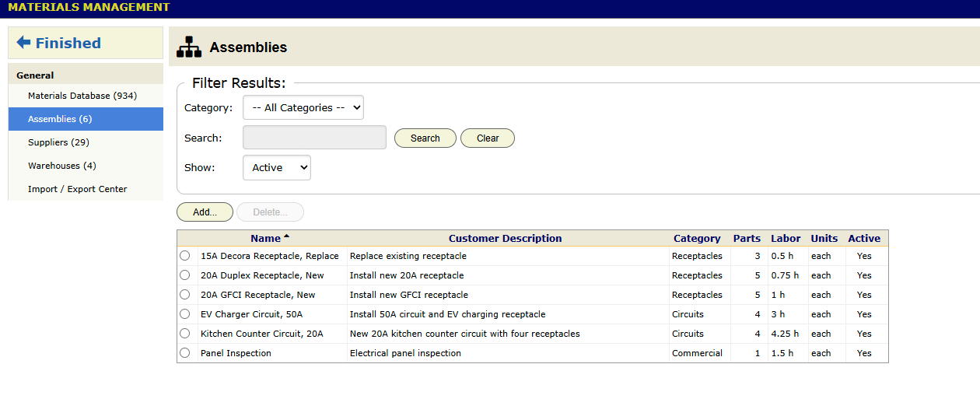Viewport: 980px width, 413px height.
Task: Select radio for 20A GFCI Receptacle, New
Action: click(x=184, y=295)
